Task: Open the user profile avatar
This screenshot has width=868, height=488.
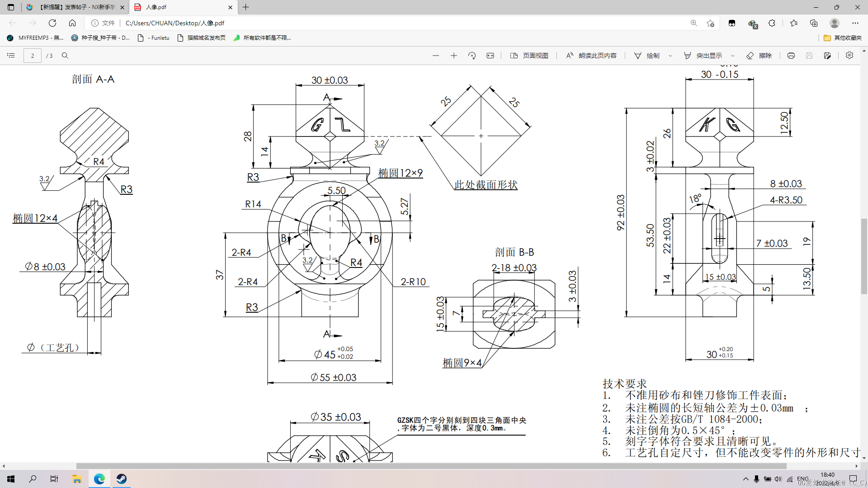Action: (x=835, y=23)
